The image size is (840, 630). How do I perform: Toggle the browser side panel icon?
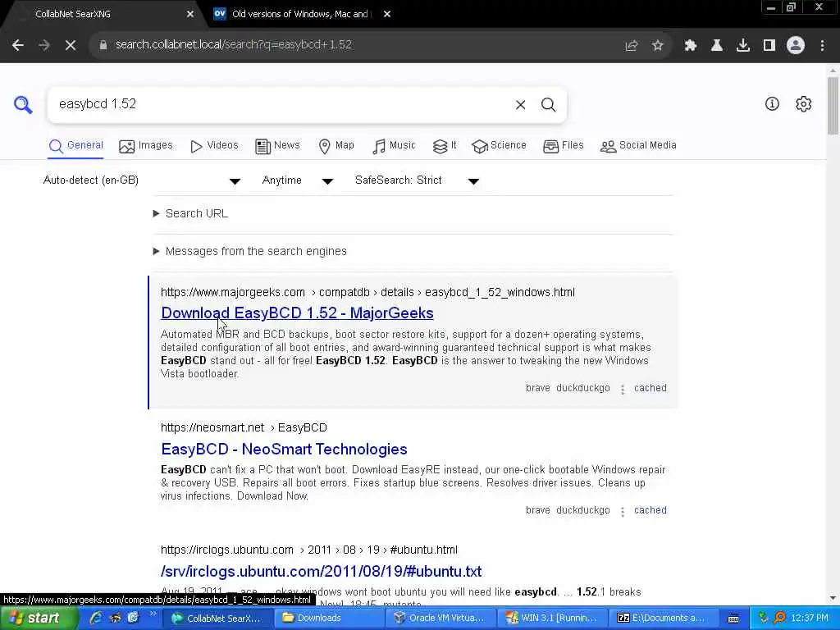[769, 46]
